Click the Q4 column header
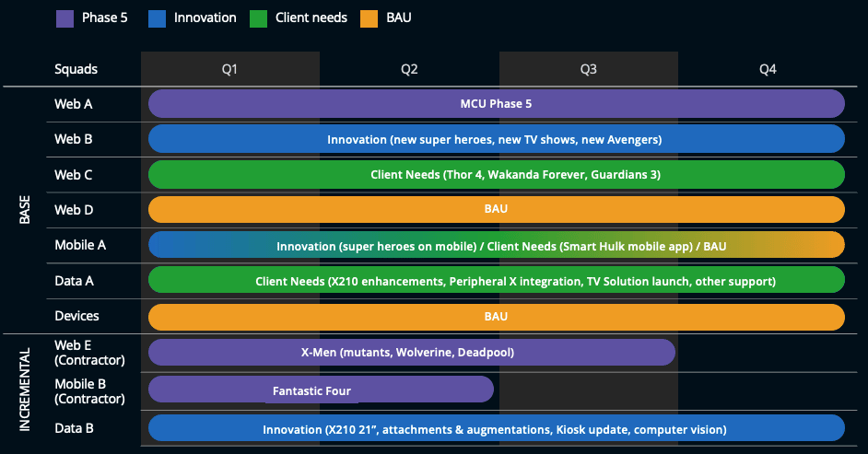Image resolution: width=868 pixels, height=454 pixels. [768, 69]
